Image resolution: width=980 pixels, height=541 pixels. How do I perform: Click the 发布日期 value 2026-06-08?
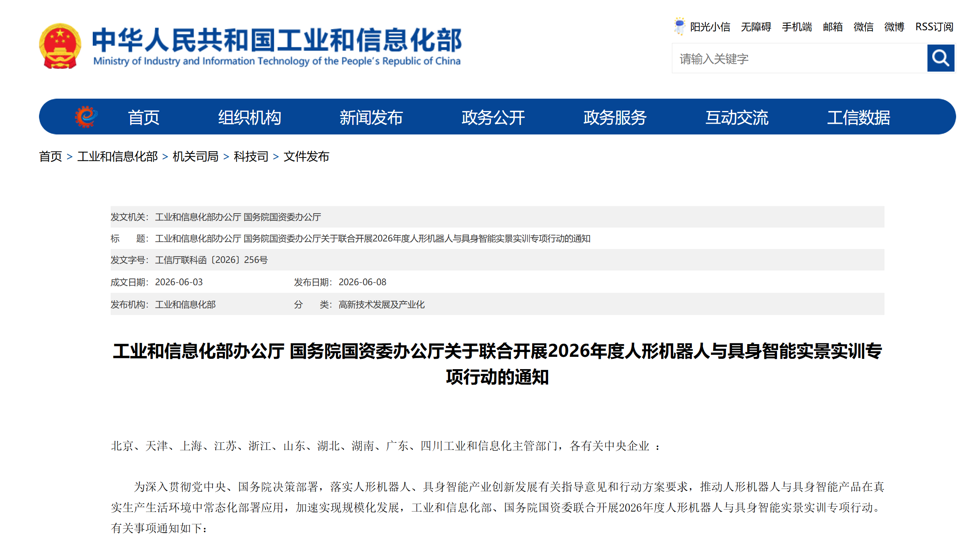362,282
